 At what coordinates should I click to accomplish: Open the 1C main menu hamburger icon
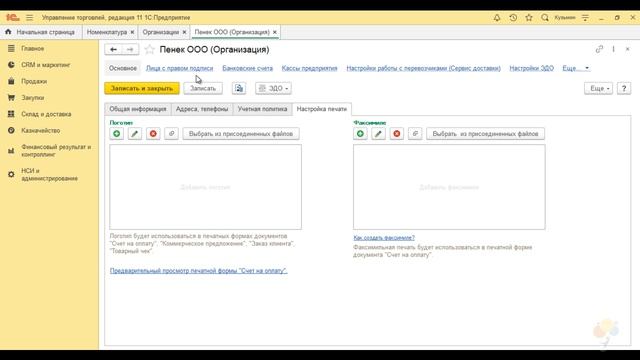point(29,18)
